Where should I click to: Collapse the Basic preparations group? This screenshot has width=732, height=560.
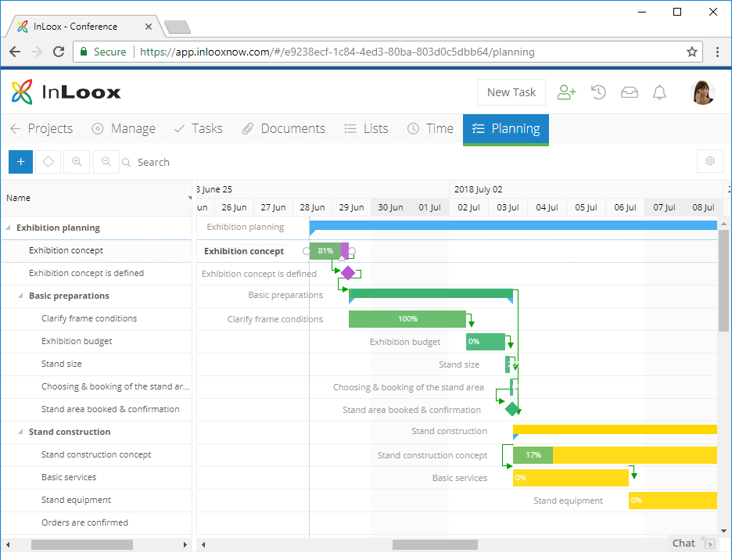20,296
